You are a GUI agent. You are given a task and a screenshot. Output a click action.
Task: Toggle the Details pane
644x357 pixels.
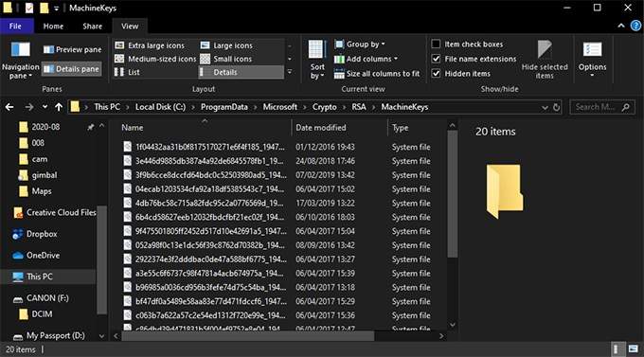(71, 69)
